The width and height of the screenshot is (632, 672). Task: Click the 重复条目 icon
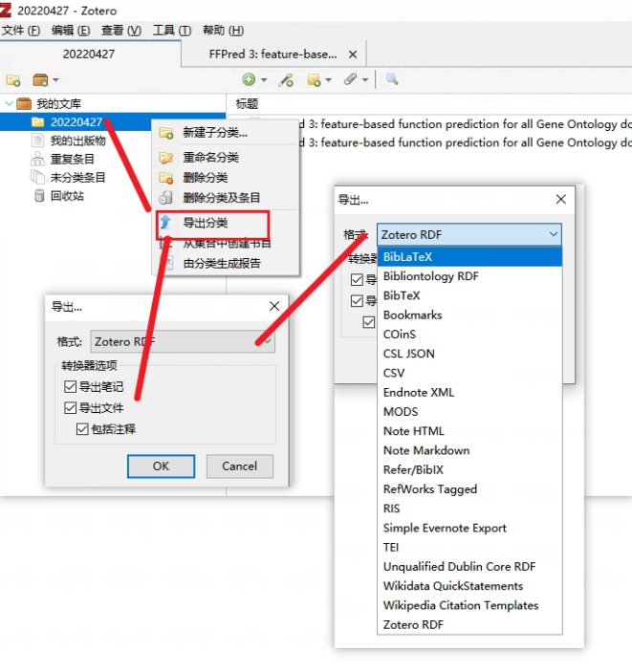coord(37,159)
